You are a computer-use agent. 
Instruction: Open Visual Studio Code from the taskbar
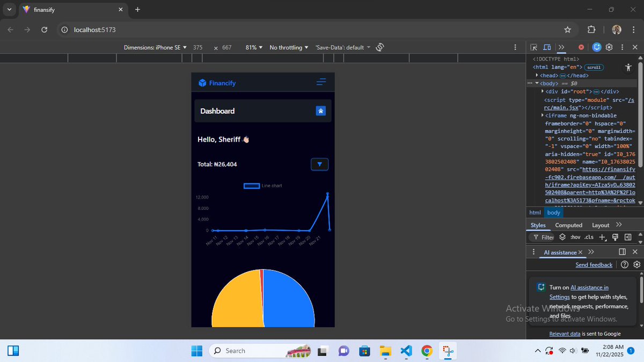(x=406, y=351)
